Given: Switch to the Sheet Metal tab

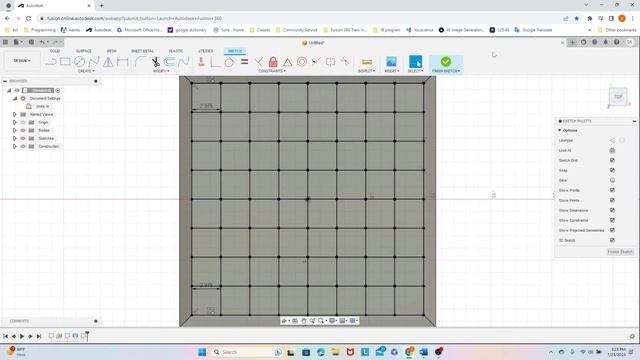Looking at the screenshot, I should (142, 51).
